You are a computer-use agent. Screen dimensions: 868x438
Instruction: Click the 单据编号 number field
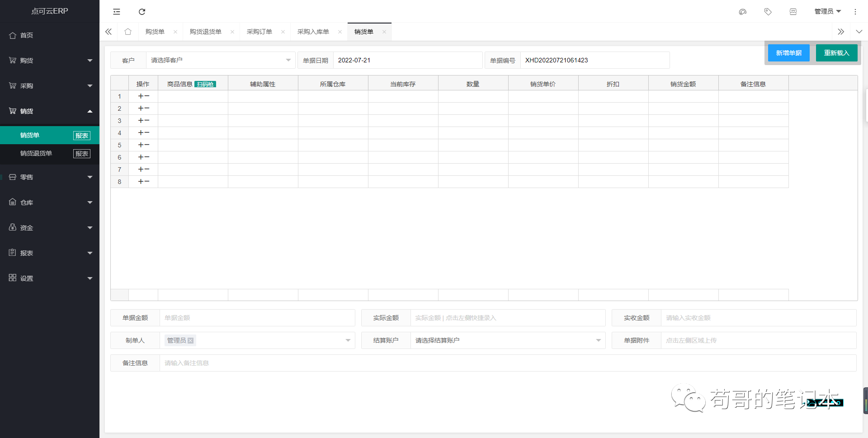(x=595, y=60)
